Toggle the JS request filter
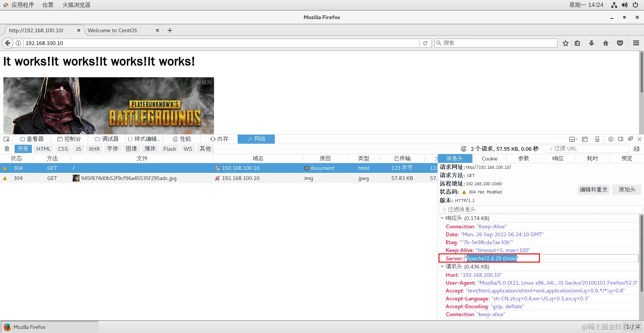644x333 pixels. tap(78, 149)
